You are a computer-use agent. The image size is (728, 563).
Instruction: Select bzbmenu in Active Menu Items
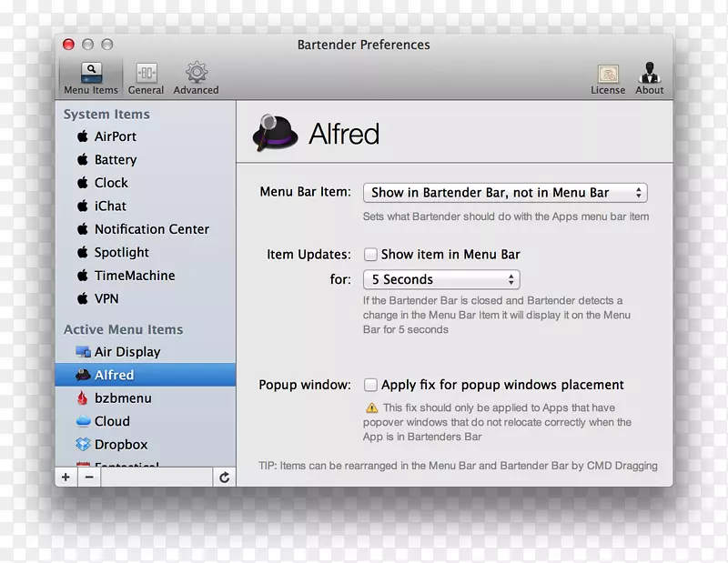click(x=146, y=397)
